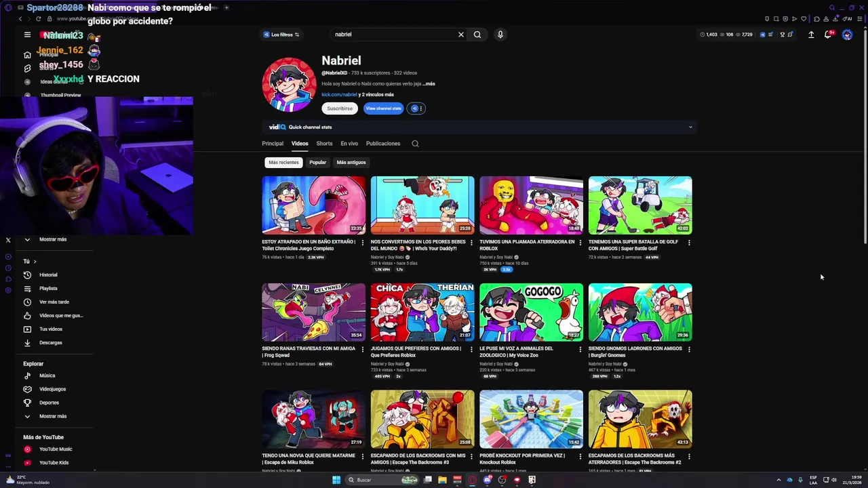Screen dimensions: 868x488
Task: Select the 'Popular' sort chip
Action: (318, 163)
